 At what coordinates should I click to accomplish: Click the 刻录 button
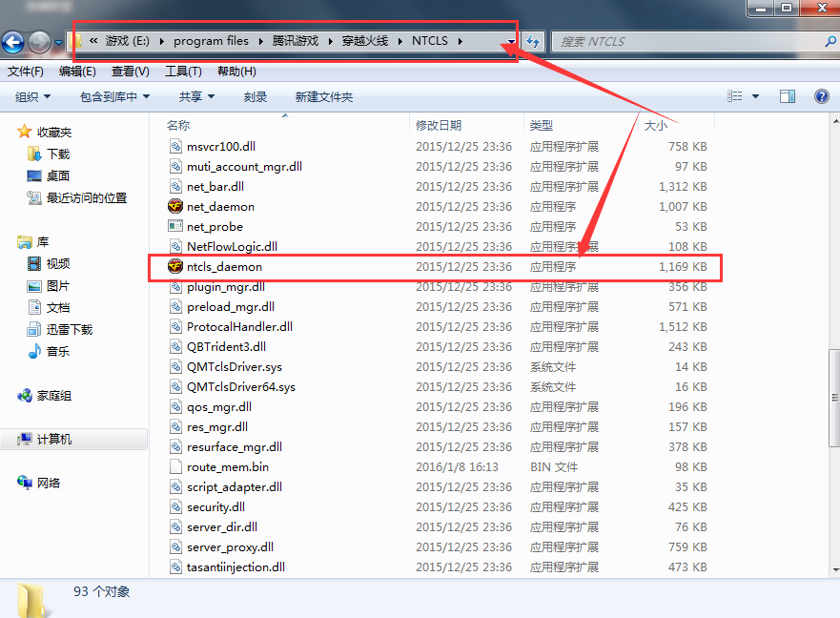(x=255, y=97)
